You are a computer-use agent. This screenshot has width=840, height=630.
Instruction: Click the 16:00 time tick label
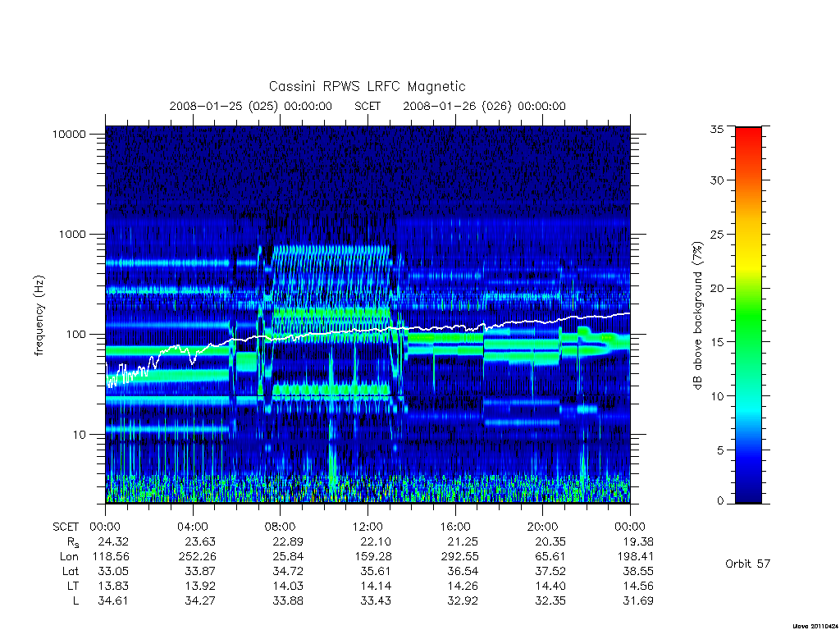click(x=455, y=527)
